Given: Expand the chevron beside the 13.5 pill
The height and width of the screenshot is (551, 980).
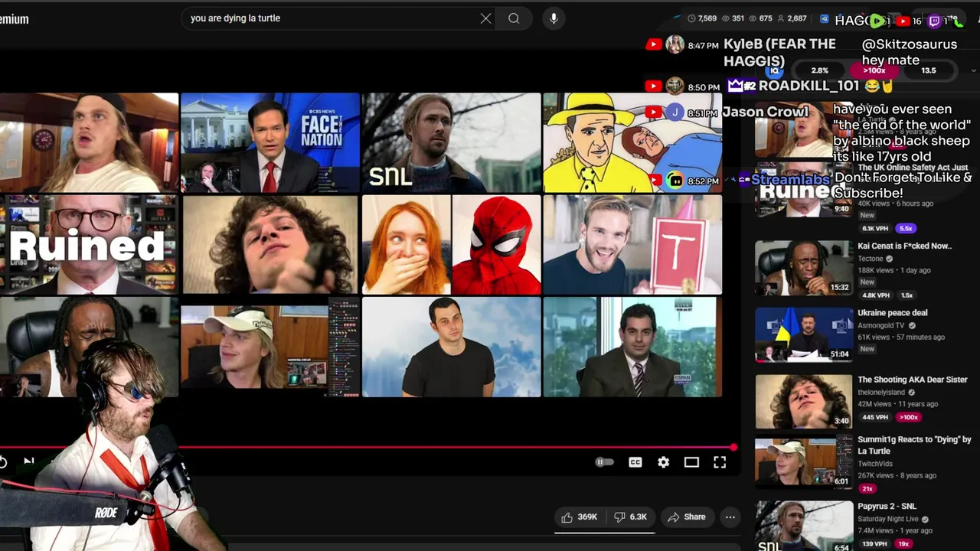Looking at the screenshot, I should (973, 70).
